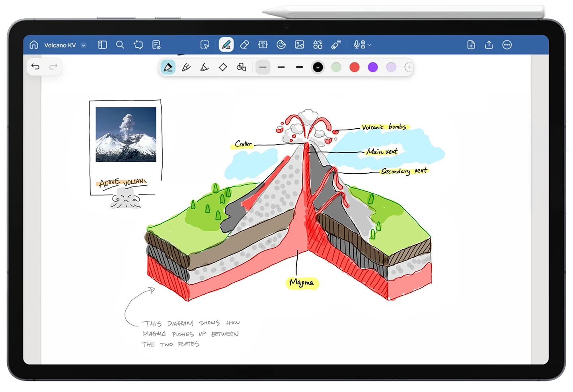Screen dimensions: 573x392
Task: Open the Volcano KV title dropdown
Action: click(x=84, y=45)
